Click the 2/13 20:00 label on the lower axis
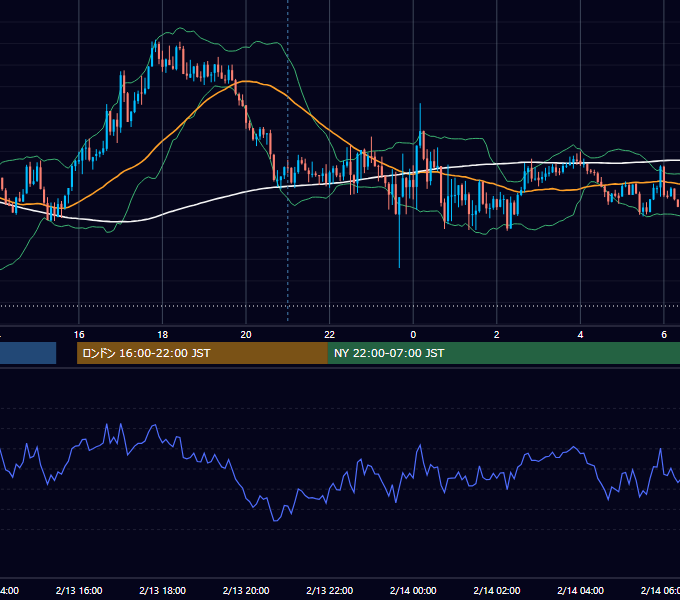The height and width of the screenshot is (600, 680). tap(246, 591)
